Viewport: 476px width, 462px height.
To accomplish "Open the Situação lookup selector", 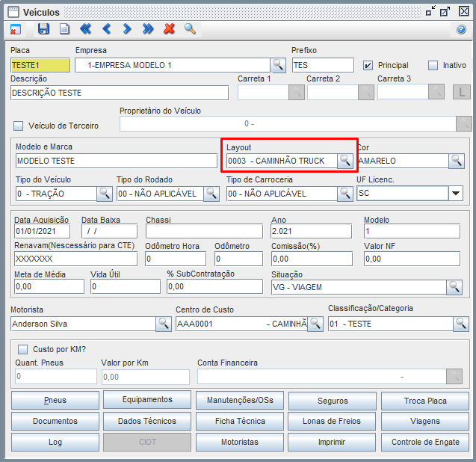I will [455, 286].
